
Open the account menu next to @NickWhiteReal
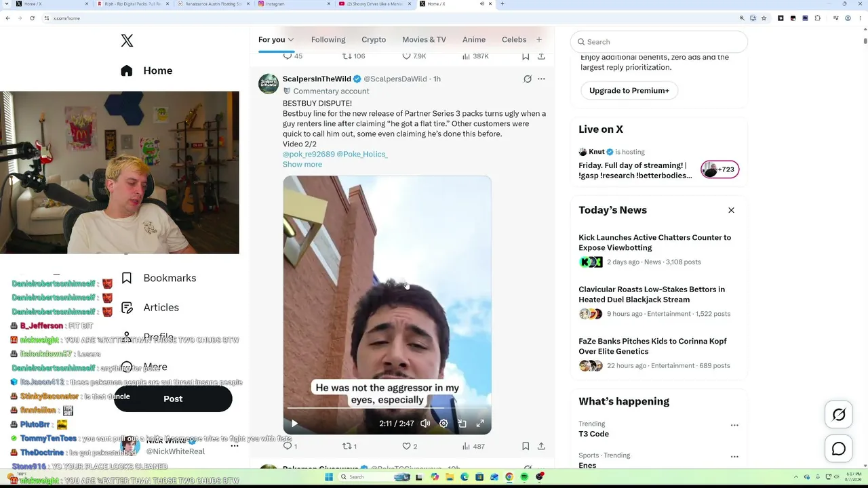[x=235, y=446]
